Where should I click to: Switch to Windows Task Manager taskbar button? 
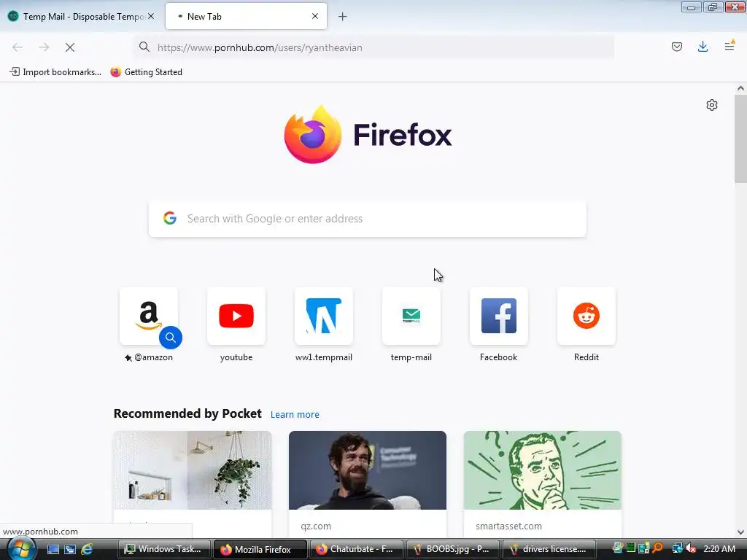(x=164, y=549)
